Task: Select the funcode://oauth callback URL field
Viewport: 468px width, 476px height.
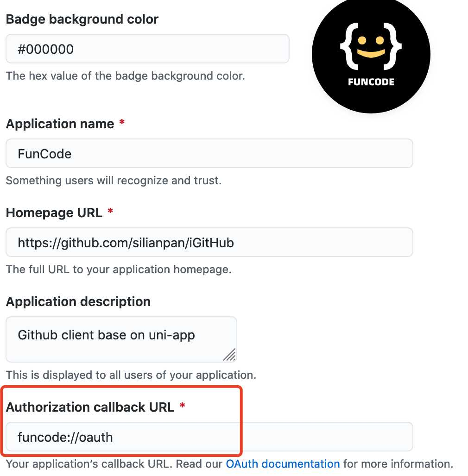Action: 209,437
